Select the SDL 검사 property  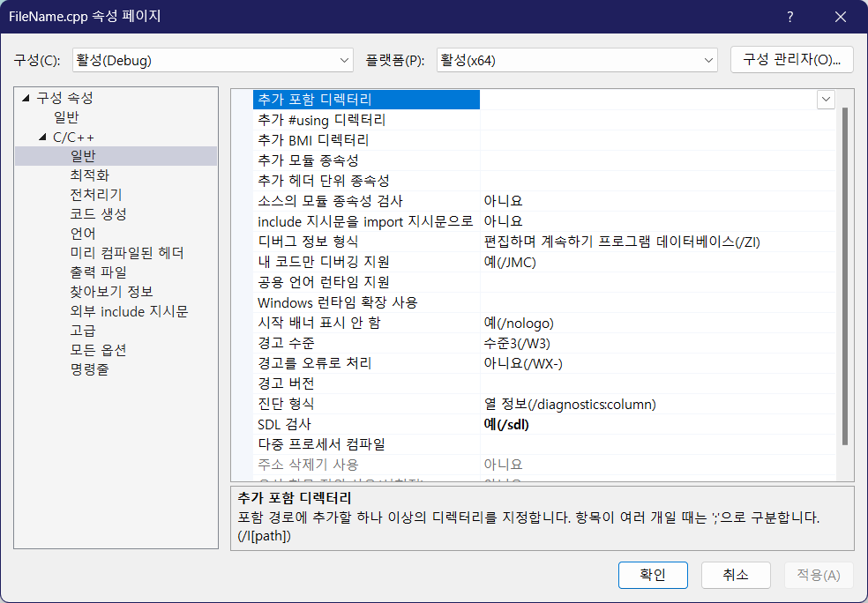366,424
